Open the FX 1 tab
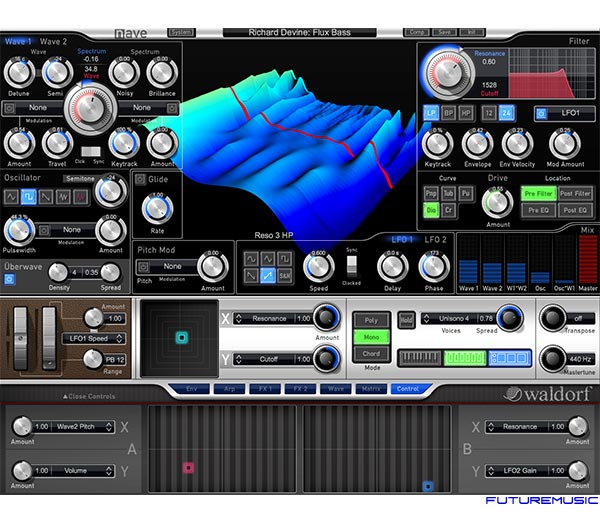The width and height of the screenshot is (600, 525). (x=265, y=389)
